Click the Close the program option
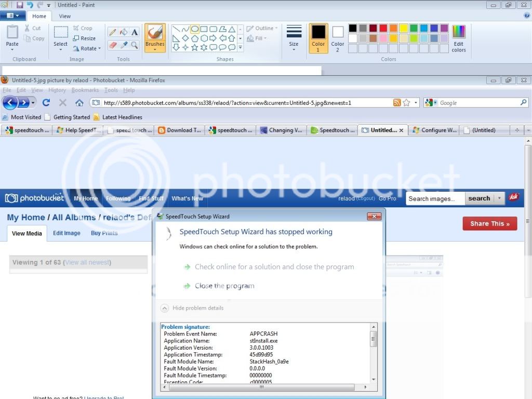 click(224, 286)
